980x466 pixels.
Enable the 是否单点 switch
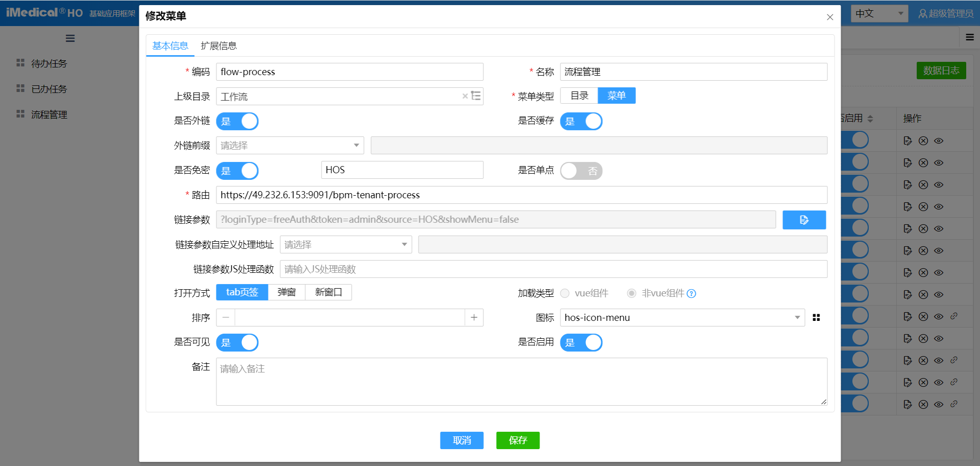(581, 171)
